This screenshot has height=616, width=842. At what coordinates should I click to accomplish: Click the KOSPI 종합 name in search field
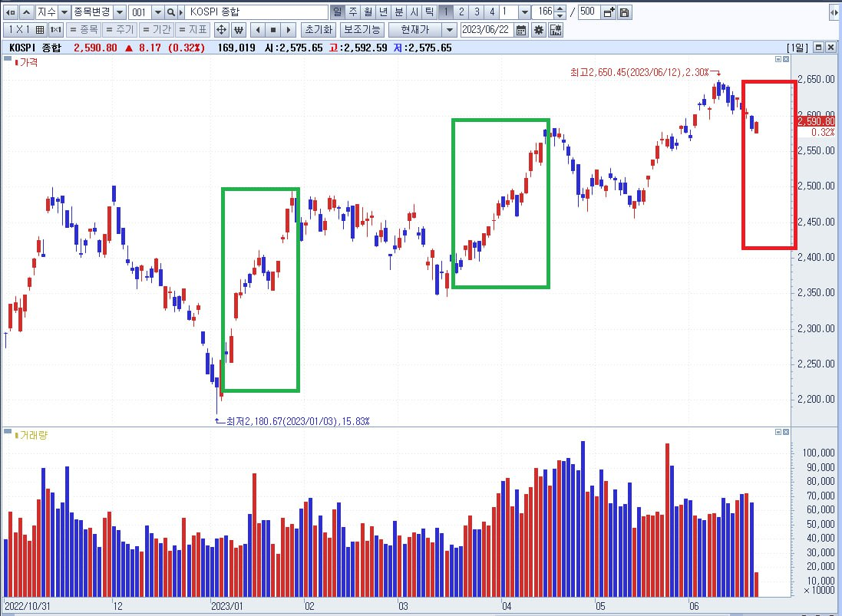[215, 12]
